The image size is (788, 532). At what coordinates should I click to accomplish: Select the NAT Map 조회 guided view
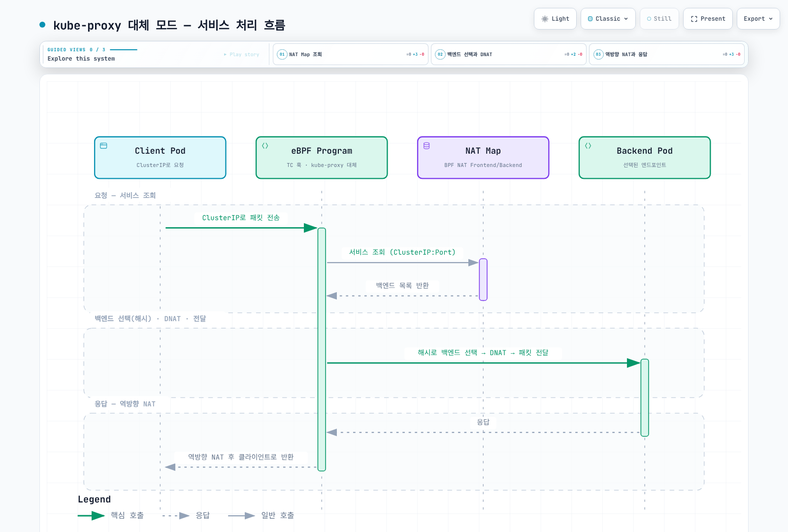(x=351, y=54)
